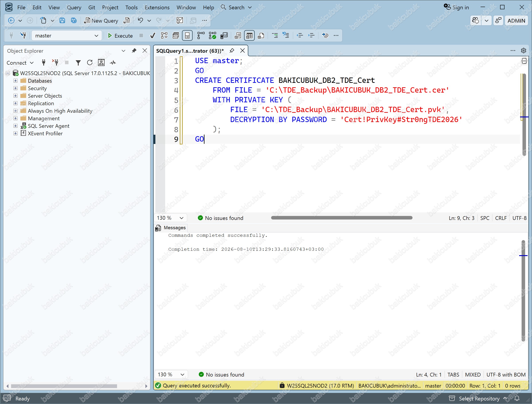
Task: Toggle the Results to Text option
Action: (238, 36)
